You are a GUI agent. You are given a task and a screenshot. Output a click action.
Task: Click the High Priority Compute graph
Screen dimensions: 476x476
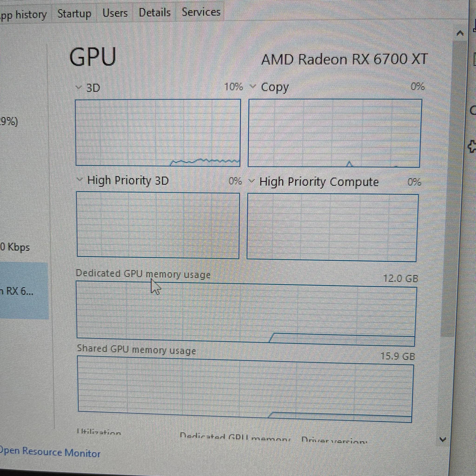[332, 228]
